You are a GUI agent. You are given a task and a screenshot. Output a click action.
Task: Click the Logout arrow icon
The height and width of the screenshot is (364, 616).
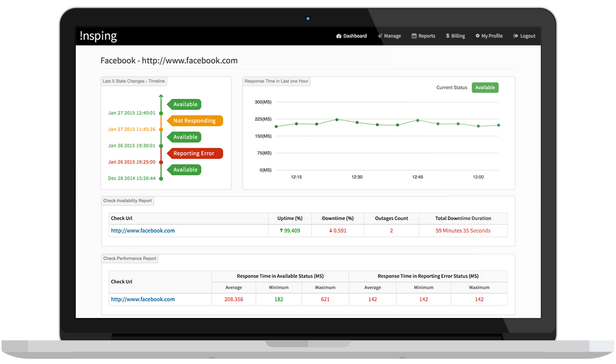click(x=516, y=36)
